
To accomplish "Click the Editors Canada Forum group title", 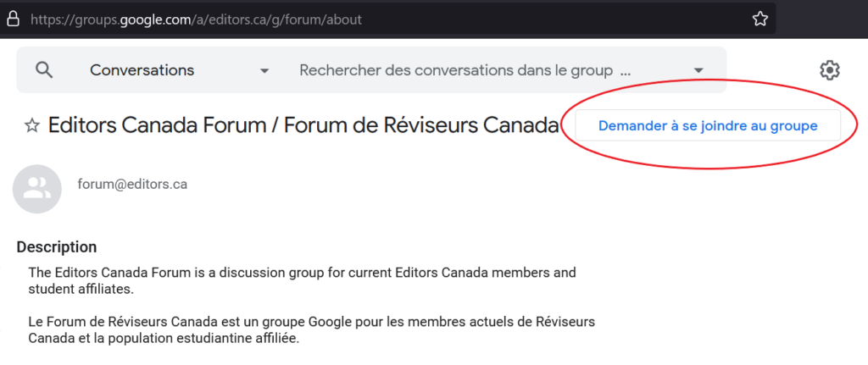I will click(x=303, y=125).
